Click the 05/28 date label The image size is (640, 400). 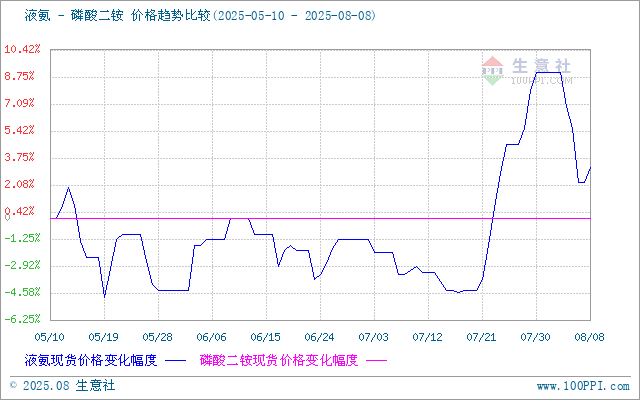point(158,337)
